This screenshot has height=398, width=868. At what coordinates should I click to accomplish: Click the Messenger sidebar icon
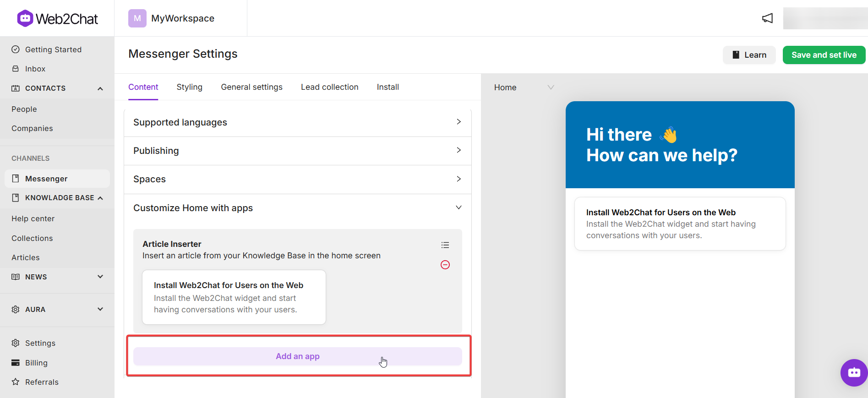16,179
